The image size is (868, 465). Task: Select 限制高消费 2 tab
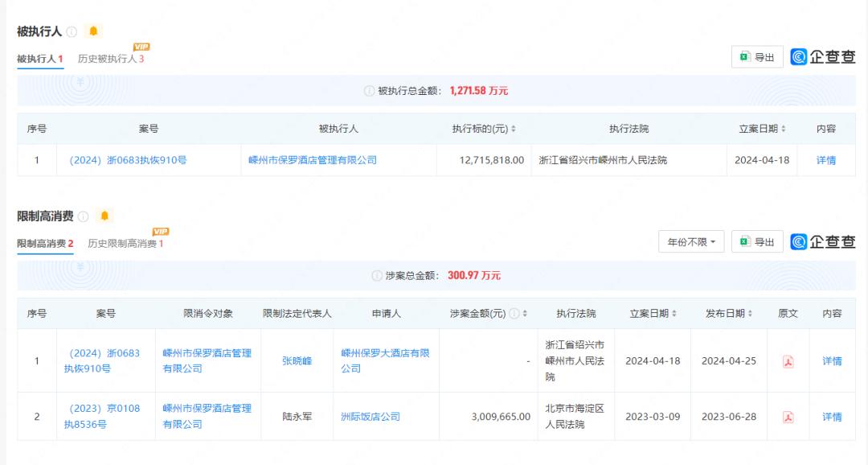[x=45, y=243]
